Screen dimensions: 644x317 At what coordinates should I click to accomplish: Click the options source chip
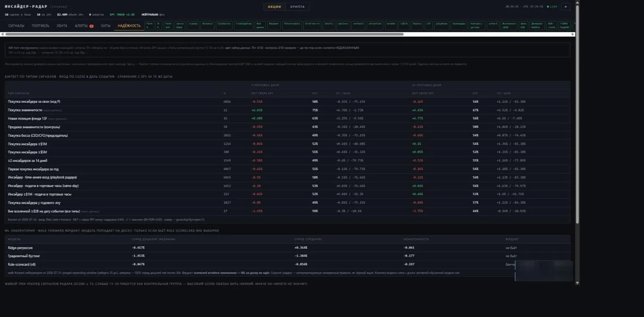pos(343,26)
